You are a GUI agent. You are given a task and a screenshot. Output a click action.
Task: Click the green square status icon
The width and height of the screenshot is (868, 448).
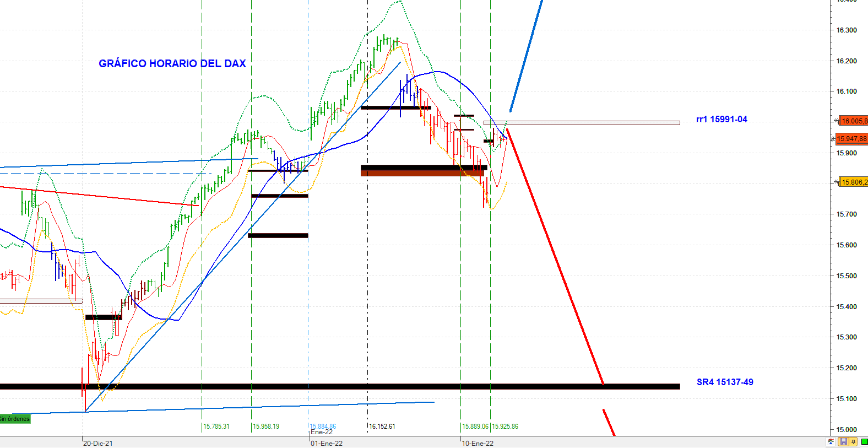click(x=864, y=442)
